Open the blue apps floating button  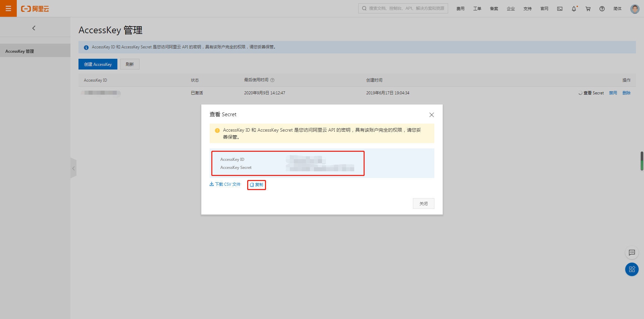click(632, 269)
